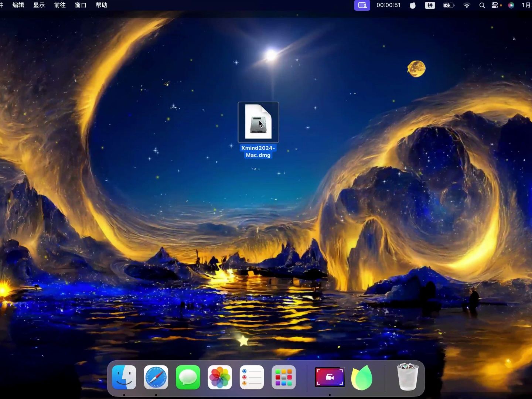
Task: Select the Xmind2024-Mac.dmg file on desktop
Action: 258,122
